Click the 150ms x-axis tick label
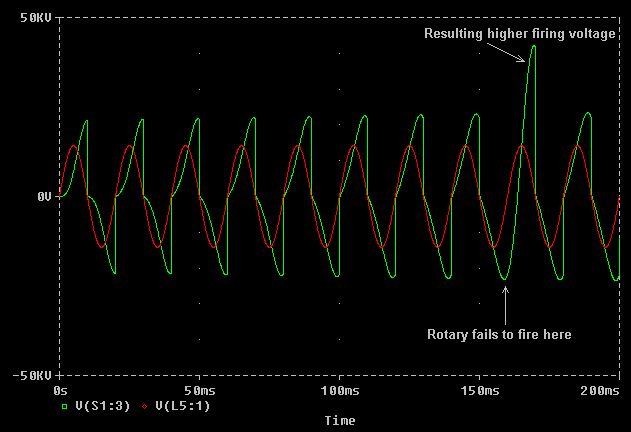The height and width of the screenshot is (432, 631). tap(479, 389)
